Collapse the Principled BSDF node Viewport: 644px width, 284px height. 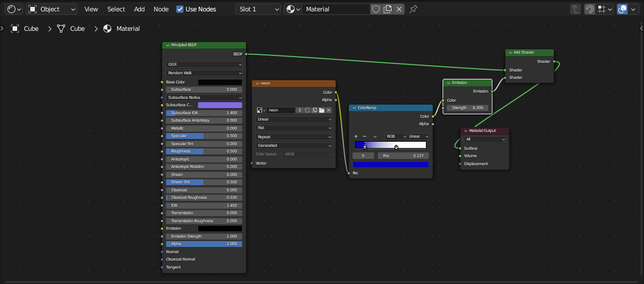168,45
